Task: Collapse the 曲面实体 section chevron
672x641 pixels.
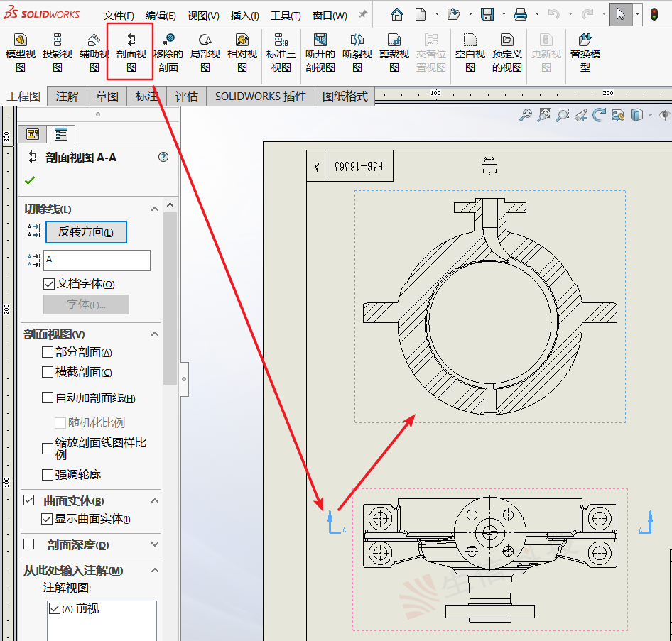Action: coord(155,500)
